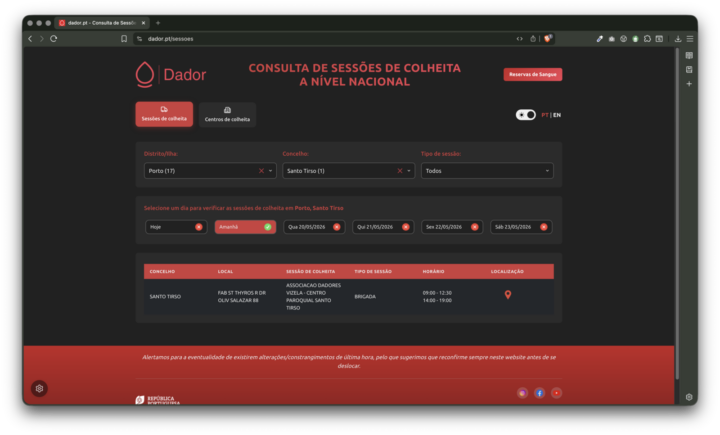
Task: Click the Concelho column header
Action: coord(162,271)
